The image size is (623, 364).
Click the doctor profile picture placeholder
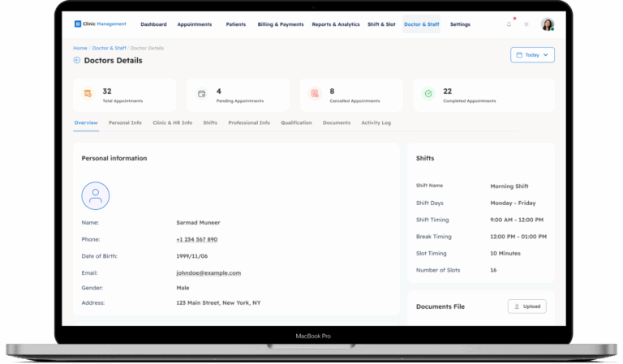[x=96, y=195]
